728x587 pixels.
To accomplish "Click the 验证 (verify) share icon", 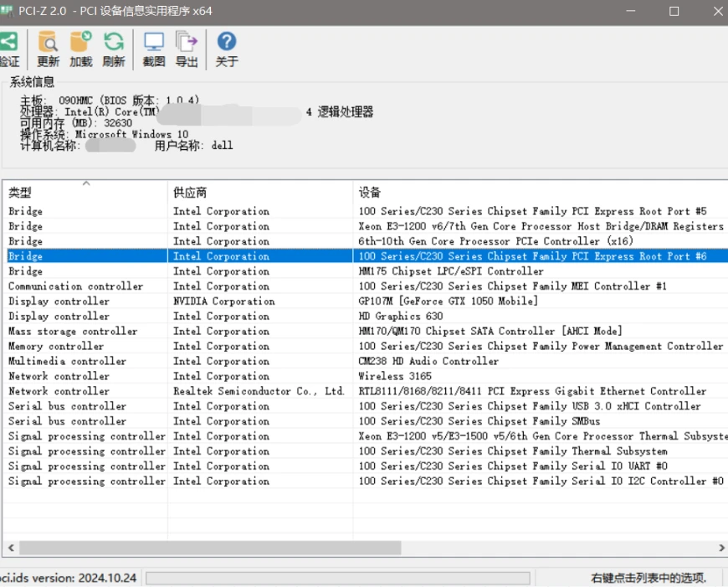I will (8, 42).
